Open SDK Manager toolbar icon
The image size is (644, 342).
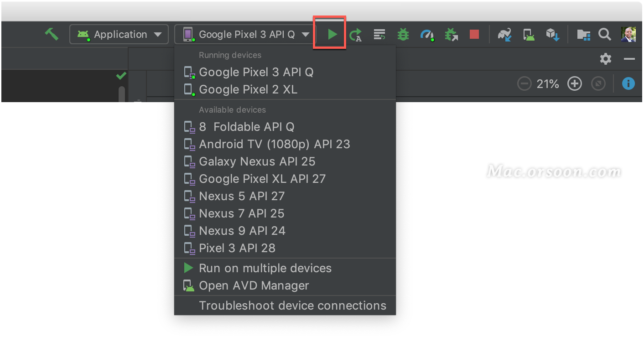tap(553, 34)
